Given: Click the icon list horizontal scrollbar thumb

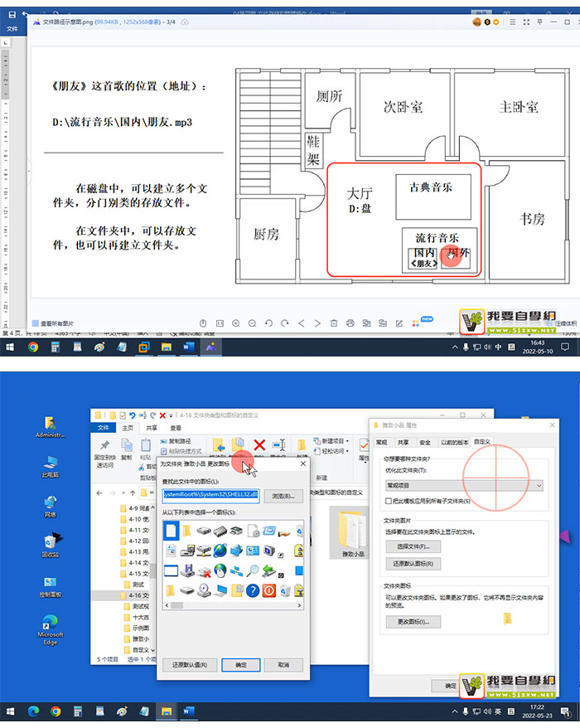Looking at the screenshot, I should 176,605.
